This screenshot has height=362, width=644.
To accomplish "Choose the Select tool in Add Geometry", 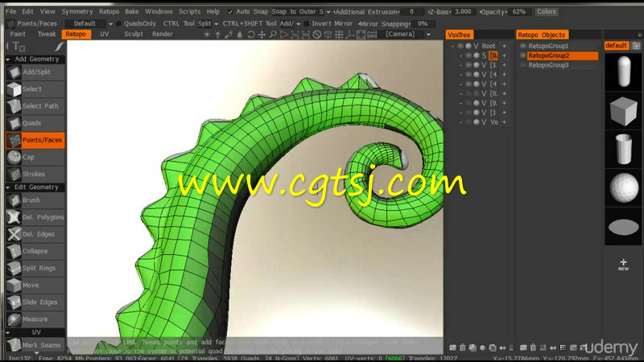I will 35,89.
